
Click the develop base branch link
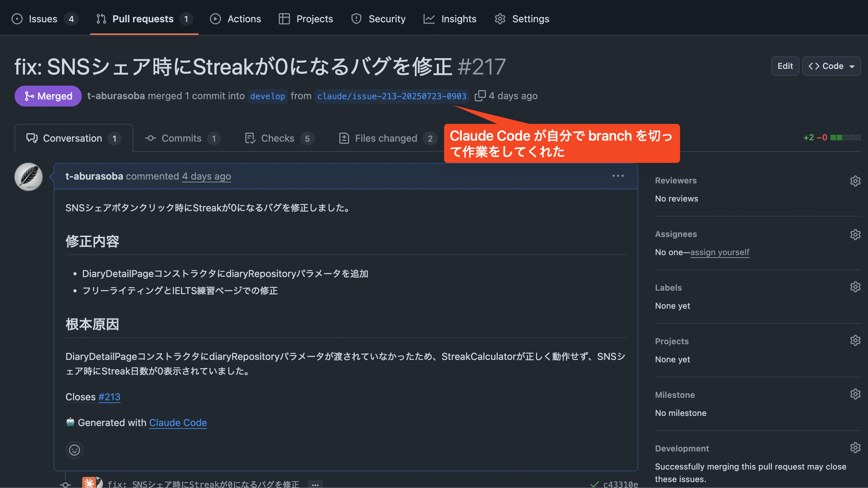coord(267,96)
